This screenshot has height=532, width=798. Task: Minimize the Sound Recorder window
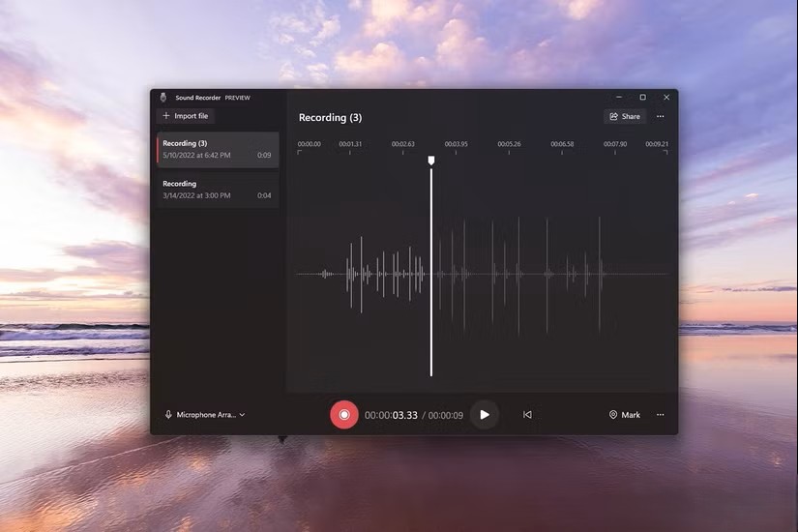click(619, 98)
